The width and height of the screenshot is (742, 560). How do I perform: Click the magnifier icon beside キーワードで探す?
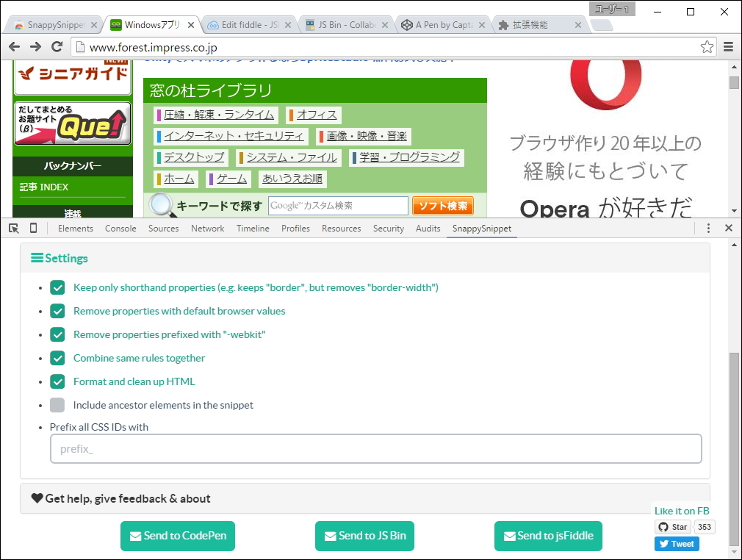point(162,206)
